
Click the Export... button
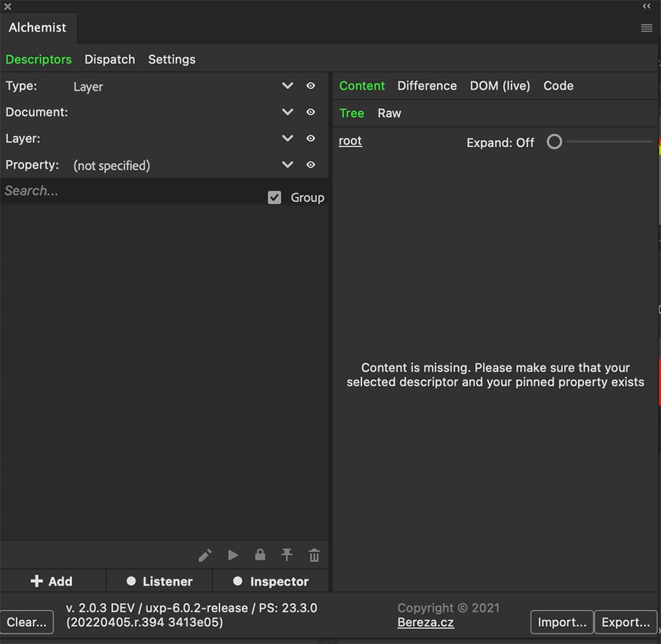click(625, 622)
